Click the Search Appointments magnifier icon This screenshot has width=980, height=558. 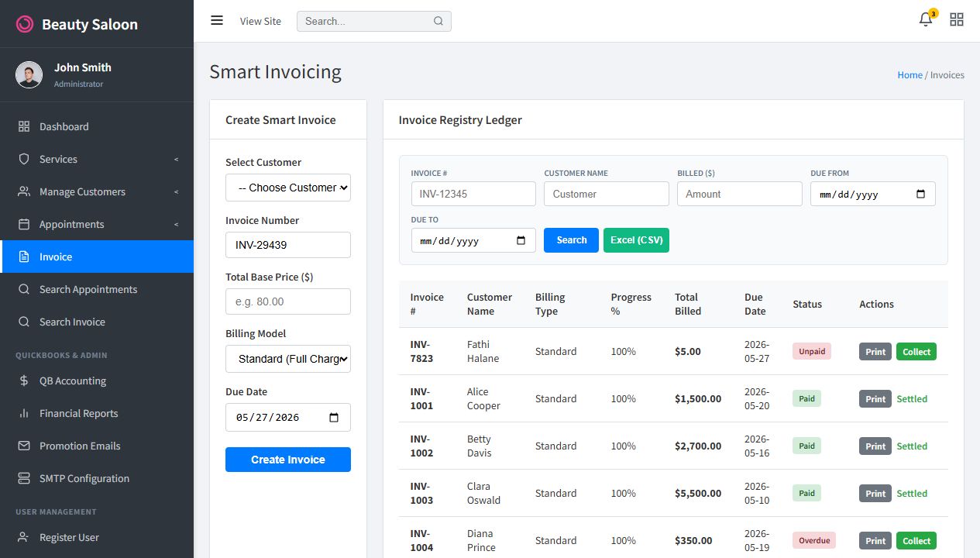click(24, 289)
